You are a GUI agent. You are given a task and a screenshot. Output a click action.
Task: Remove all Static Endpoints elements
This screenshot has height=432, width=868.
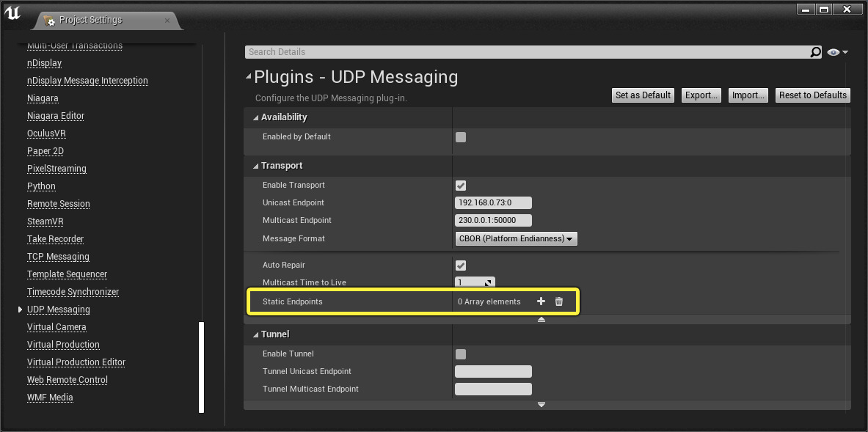pos(559,301)
